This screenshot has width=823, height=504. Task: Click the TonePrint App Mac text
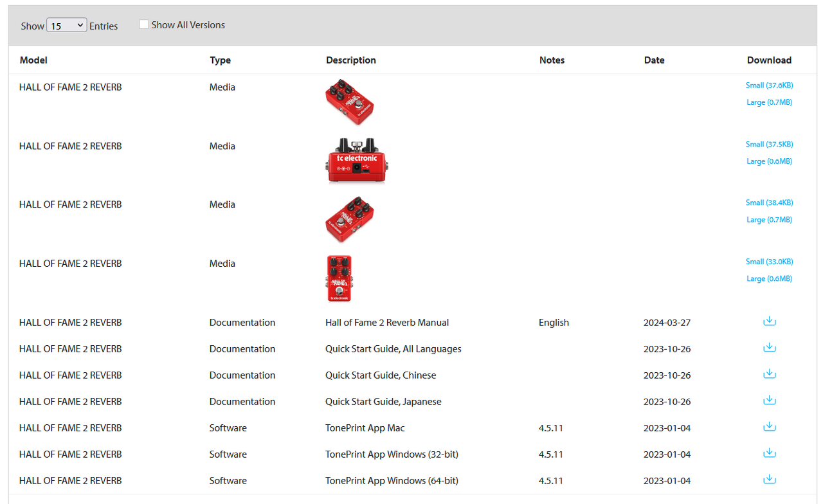coord(365,428)
